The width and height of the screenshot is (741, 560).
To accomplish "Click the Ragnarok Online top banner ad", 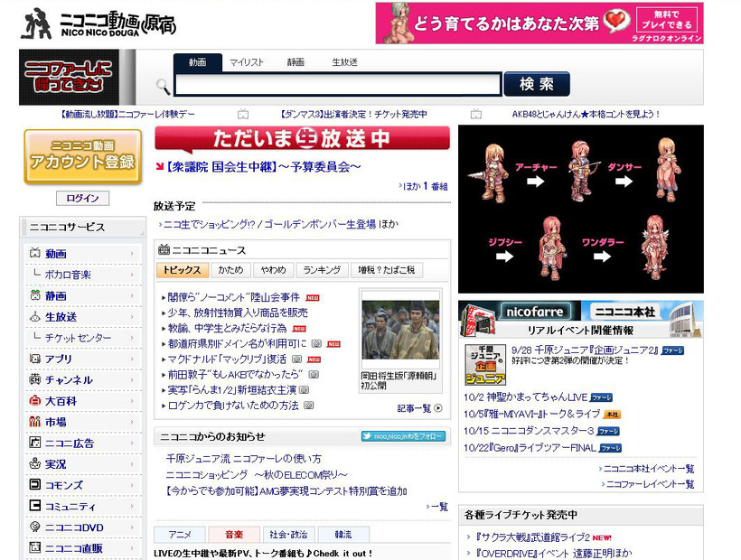I will [x=539, y=23].
